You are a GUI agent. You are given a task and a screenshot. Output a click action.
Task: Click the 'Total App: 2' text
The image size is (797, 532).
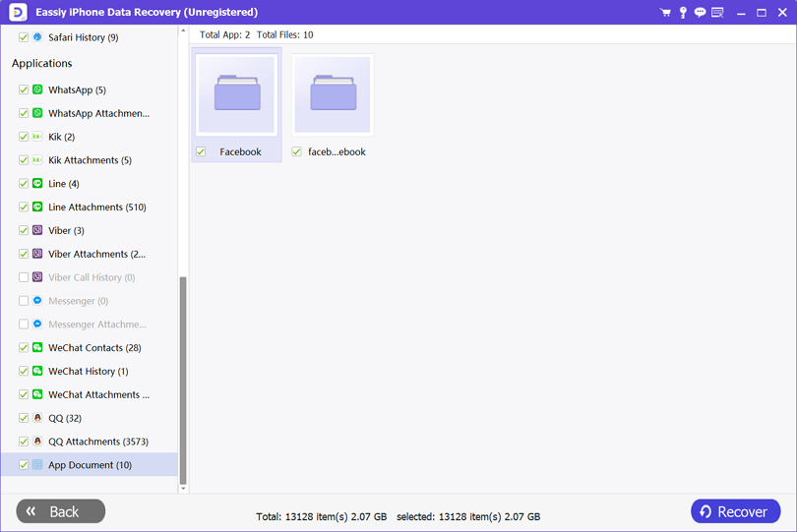[x=224, y=34]
